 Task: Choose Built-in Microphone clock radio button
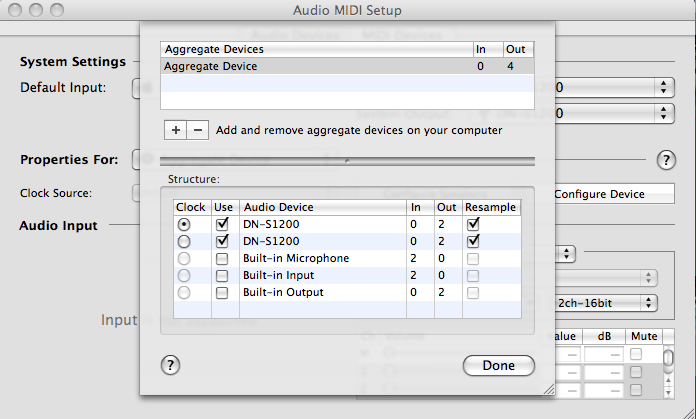(184, 258)
